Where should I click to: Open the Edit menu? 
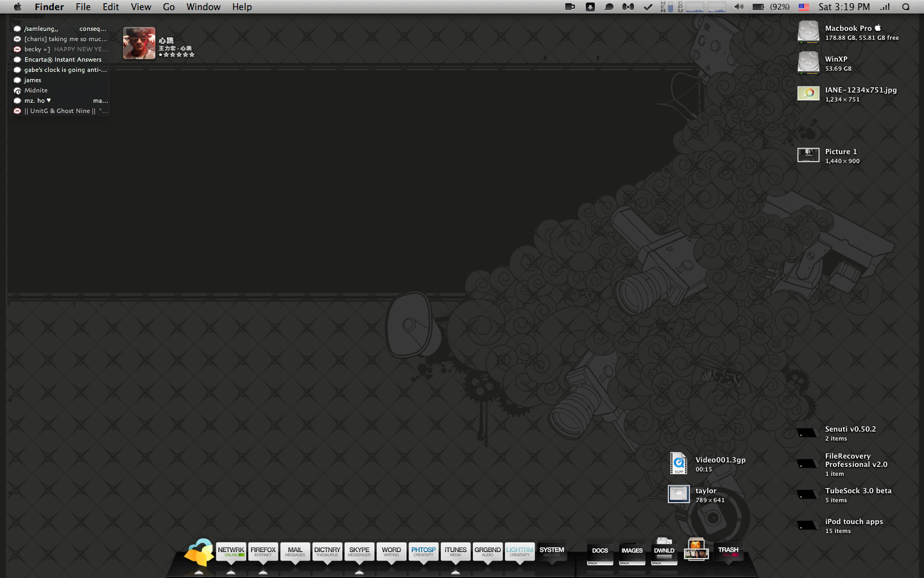[111, 7]
